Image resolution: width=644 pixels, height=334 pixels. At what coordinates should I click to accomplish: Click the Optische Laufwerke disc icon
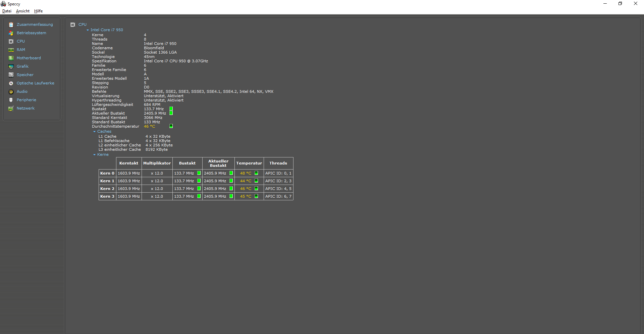11,83
